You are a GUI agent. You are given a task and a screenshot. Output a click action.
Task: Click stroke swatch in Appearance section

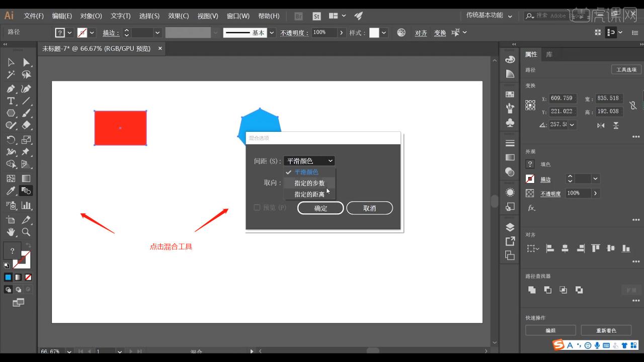tap(530, 178)
